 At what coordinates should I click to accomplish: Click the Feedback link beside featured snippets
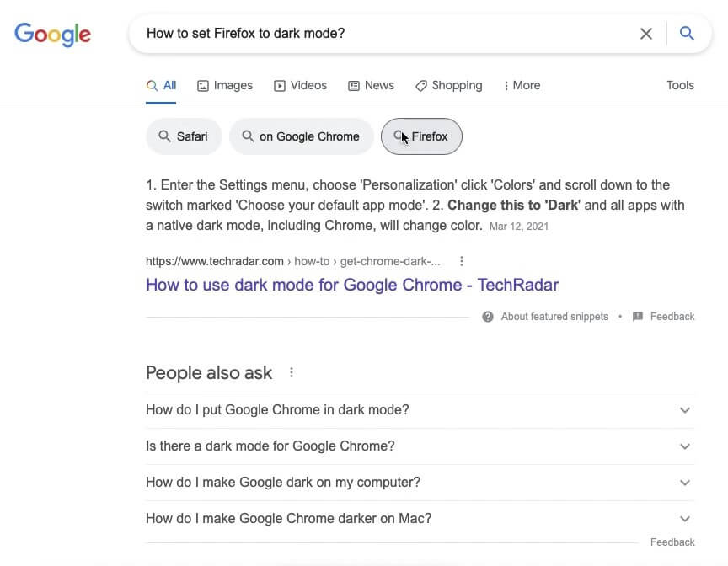pos(672,317)
